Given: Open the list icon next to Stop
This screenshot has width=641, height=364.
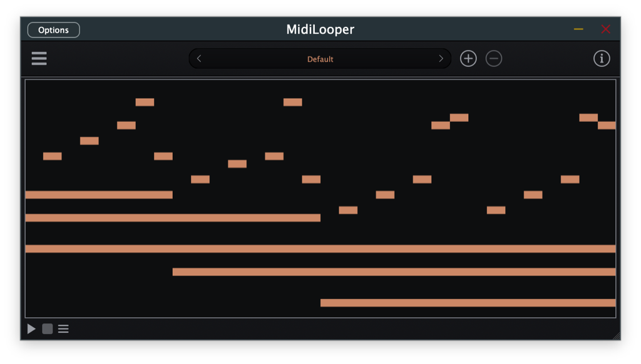Looking at the screenshot, I should pyautogui.click(x=63, y=328).
